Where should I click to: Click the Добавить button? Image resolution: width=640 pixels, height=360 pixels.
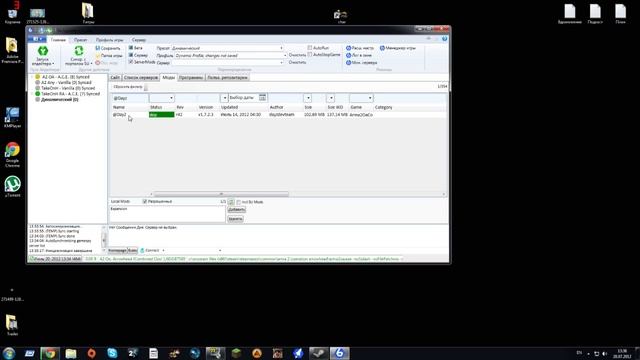point(236,209)
